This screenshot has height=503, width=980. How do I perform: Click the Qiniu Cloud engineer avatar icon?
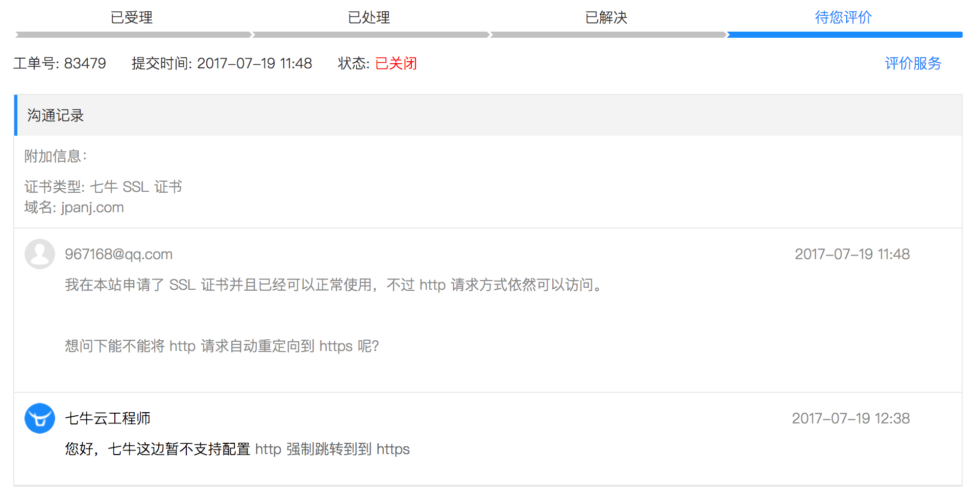pos(39,418)
